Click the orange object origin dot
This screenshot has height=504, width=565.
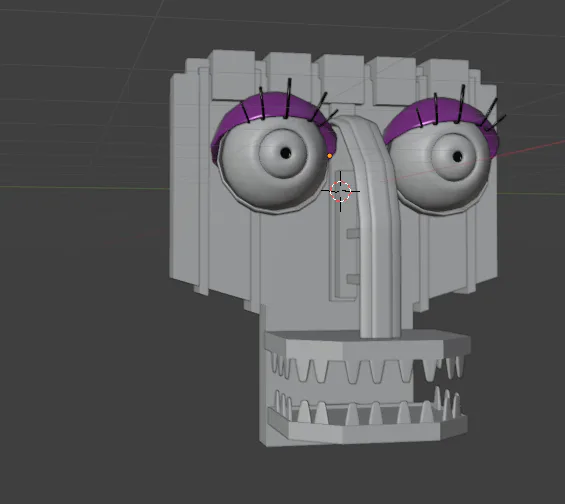[x=330, y=156]
